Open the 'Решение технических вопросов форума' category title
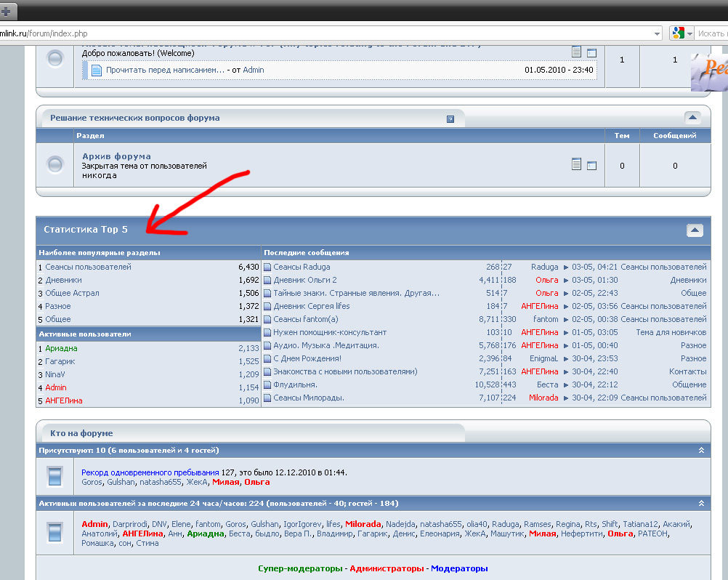Viewport: 728px width, 580px height. click(x=135, y=118)
